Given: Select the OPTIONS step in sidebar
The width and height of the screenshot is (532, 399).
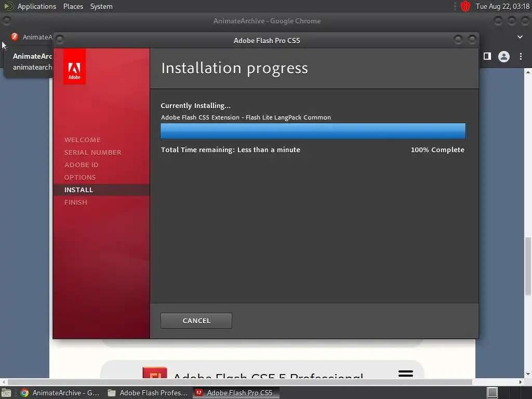Looking at the screenshot, I should pos(80,177).
